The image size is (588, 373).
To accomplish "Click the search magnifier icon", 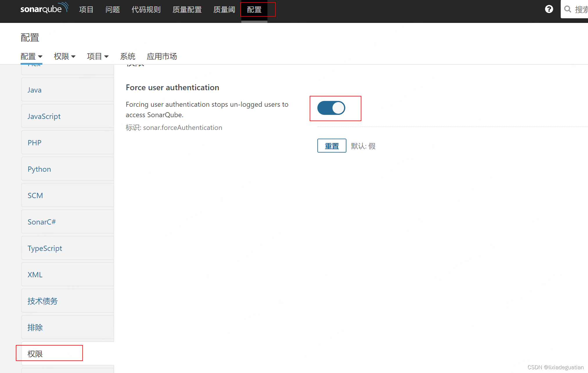I will pos(567,9).
